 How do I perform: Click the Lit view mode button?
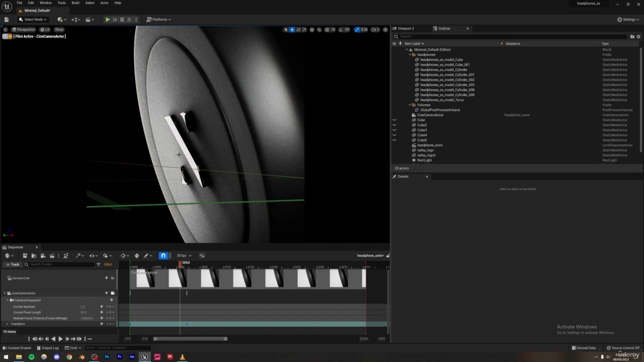(45, 30)
